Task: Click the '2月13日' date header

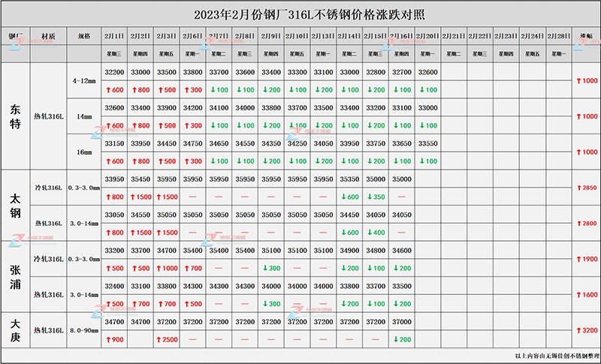Action: click(x=323, y=36)
